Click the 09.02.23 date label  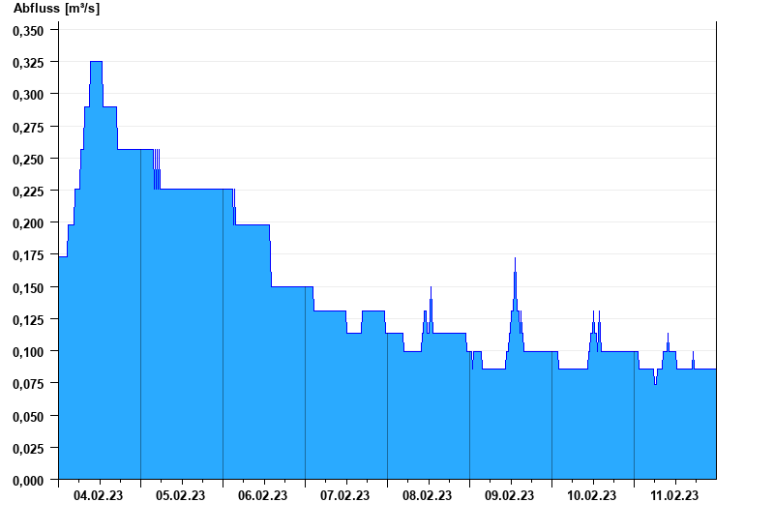tap(509, 495)
